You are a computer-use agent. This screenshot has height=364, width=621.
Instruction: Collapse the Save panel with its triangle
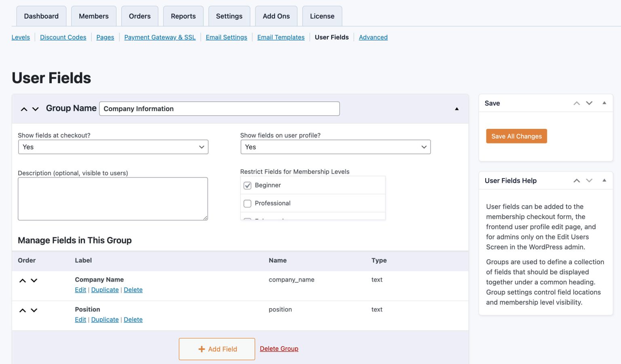pyautogui.click(x=604, y=103)
